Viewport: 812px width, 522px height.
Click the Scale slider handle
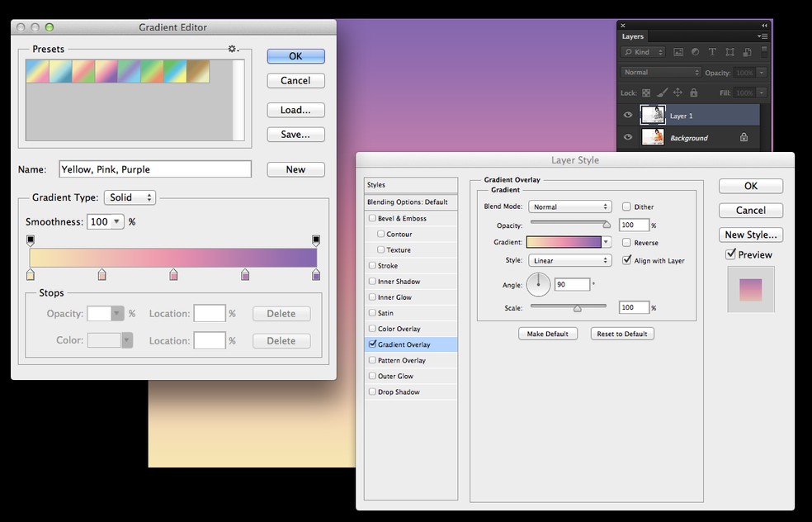coord(577,308)
